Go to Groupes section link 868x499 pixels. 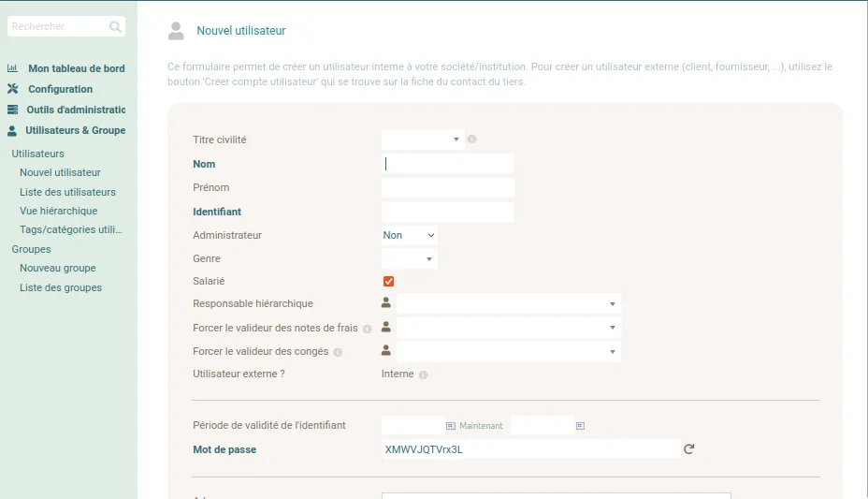click(31, 249)
